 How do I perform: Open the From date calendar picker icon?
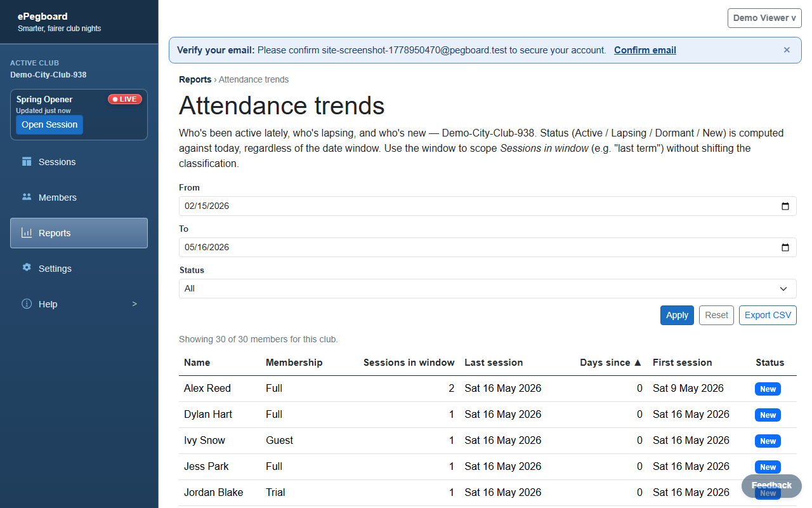tap(785, 206)
